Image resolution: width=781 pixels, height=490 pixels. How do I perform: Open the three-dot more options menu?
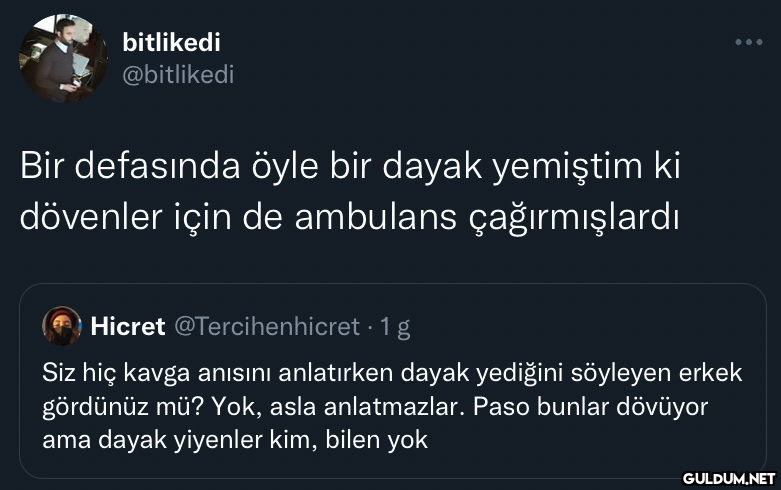point(748,43)
